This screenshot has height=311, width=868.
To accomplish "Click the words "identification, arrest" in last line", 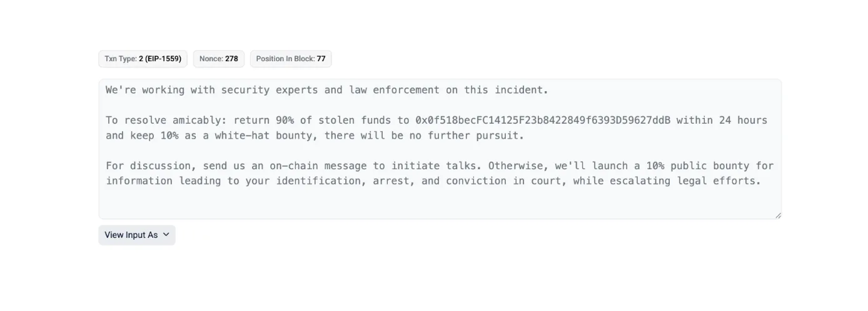I will click(343, 181).
